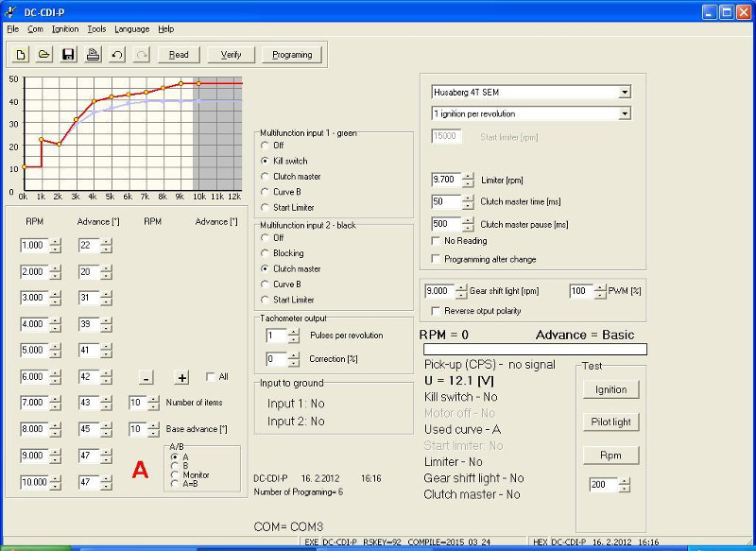Click the Print toolbar icon
Screen dimensions: 756x551
(x=93, y=55)
